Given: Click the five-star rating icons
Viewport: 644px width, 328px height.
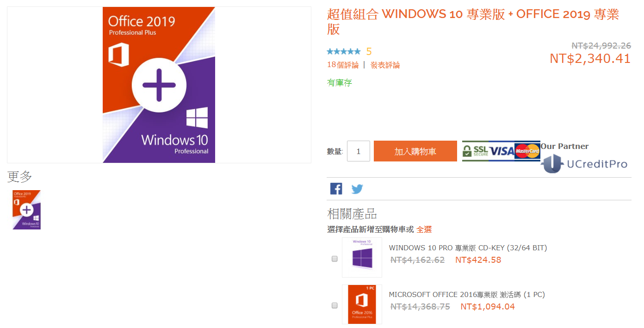Looking at the screenshot, I should (343, 51).
